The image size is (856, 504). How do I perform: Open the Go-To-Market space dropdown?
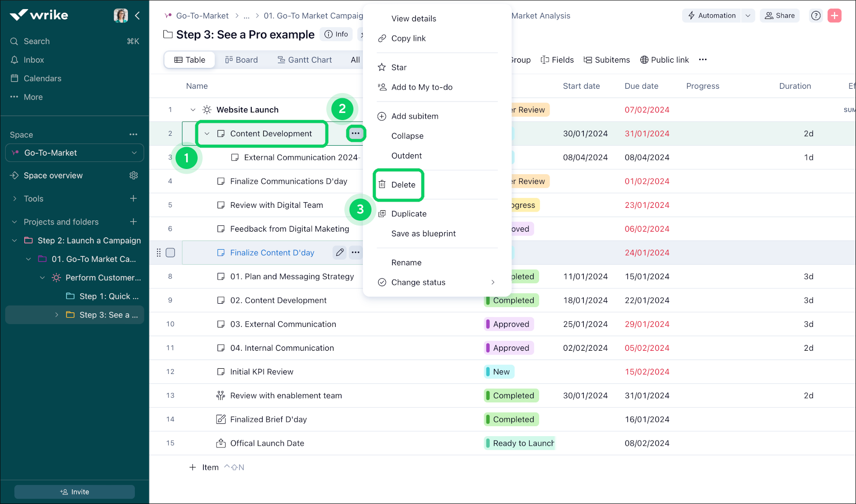[133, 153]
